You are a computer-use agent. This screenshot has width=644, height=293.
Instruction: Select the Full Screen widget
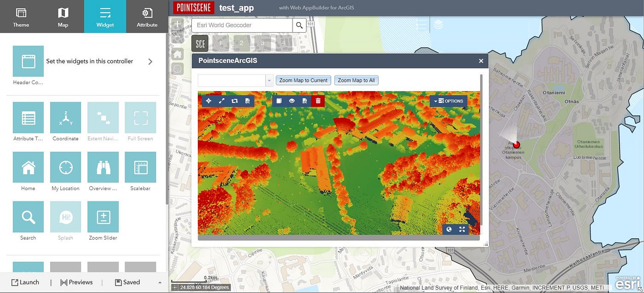140,117
